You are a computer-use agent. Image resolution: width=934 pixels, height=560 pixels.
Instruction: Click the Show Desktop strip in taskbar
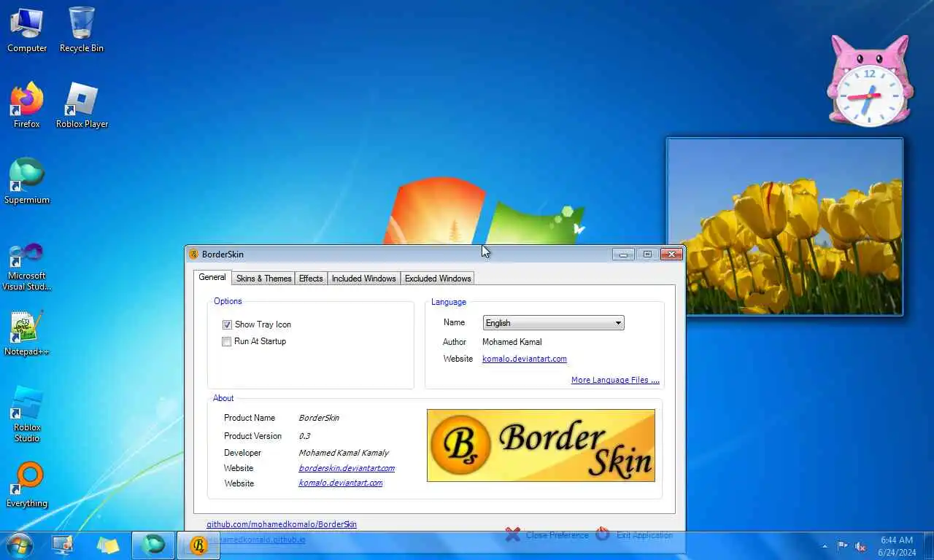[928, 546]
